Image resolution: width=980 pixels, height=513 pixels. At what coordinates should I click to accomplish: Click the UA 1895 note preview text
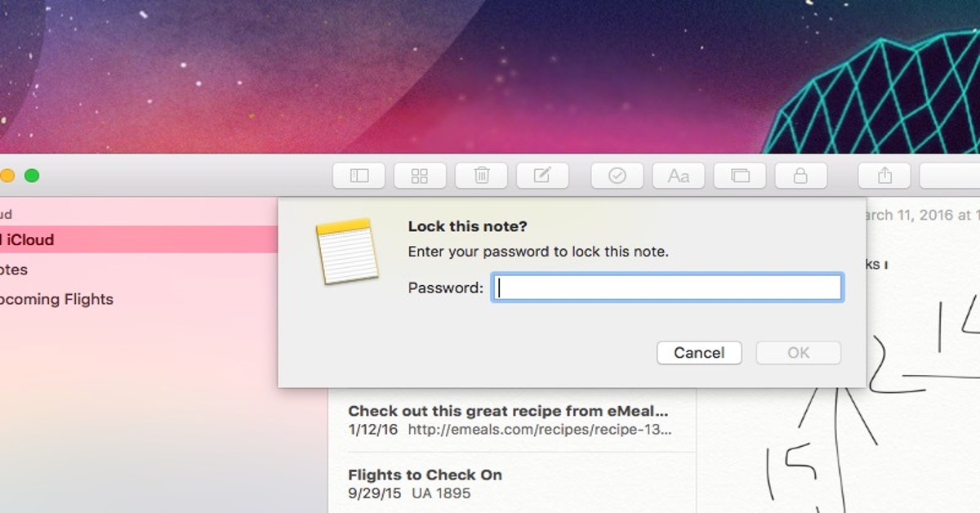[x=441, y=493]
